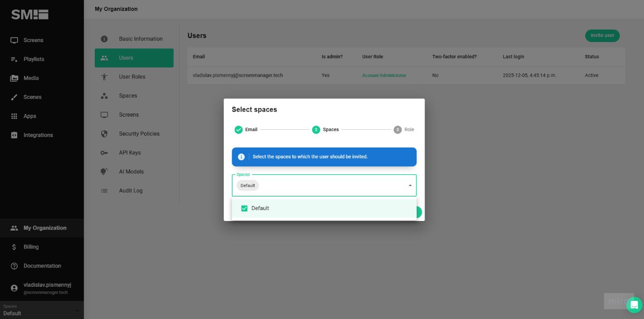Open Security Policies page
This screenshot has height=319, width=644.
click(x=134, y=134)
